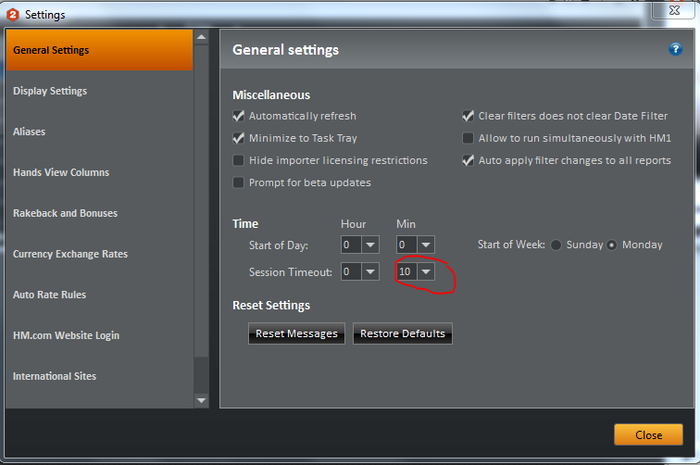Click the Session Timeout label
This screenshot has height=465, width=700.
(290, 272)
